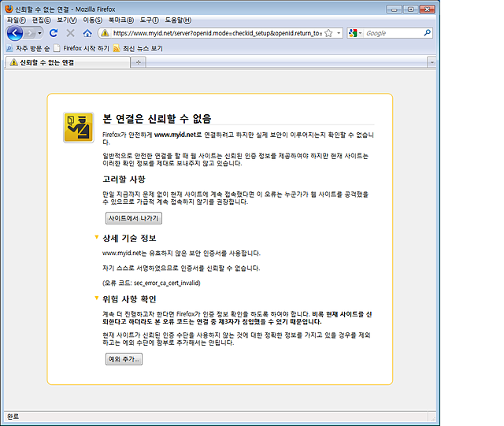The width and height of the screenshot is (504, 426).
Task: Go back using the blue back arrow
Action: click(x=14, y=33)
